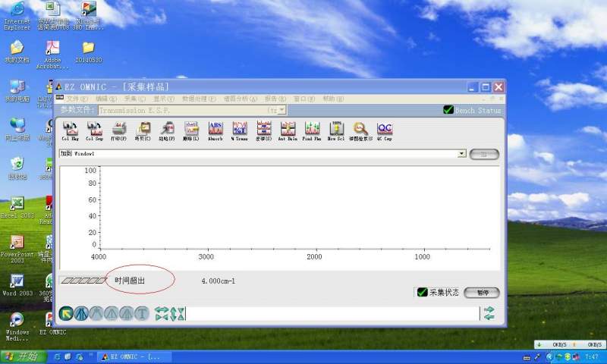Open Excel 2003 desktop shortcut
Screen dimensions: 607x364
[x=17, y=208]
